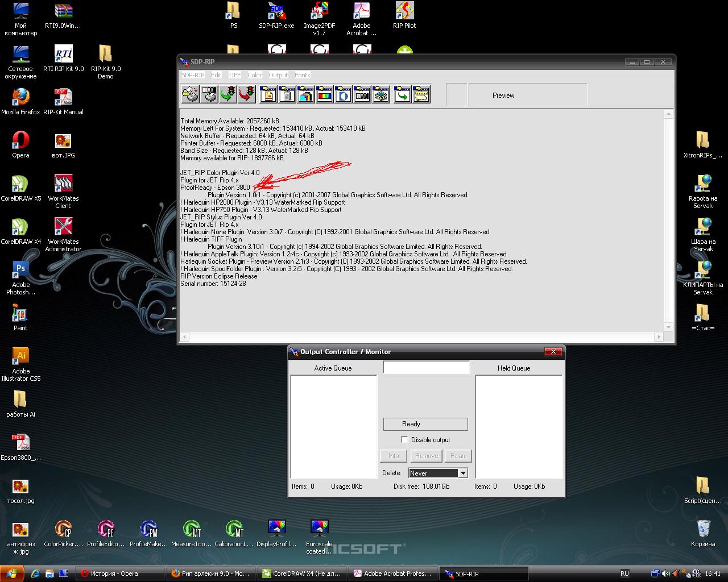
Task: Open ProfileEditor desktop icon
Action: [106, 534]
